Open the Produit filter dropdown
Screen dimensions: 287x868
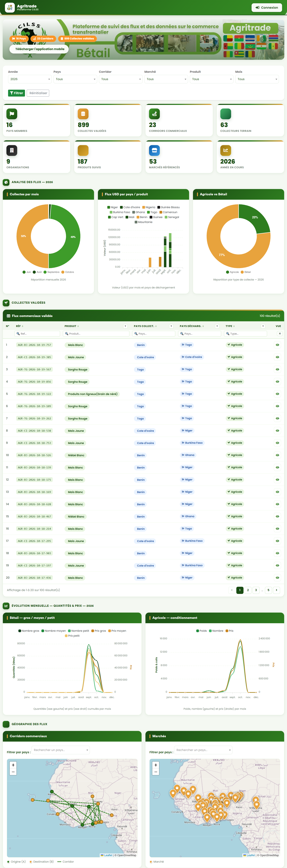click(x=212, y=79)
